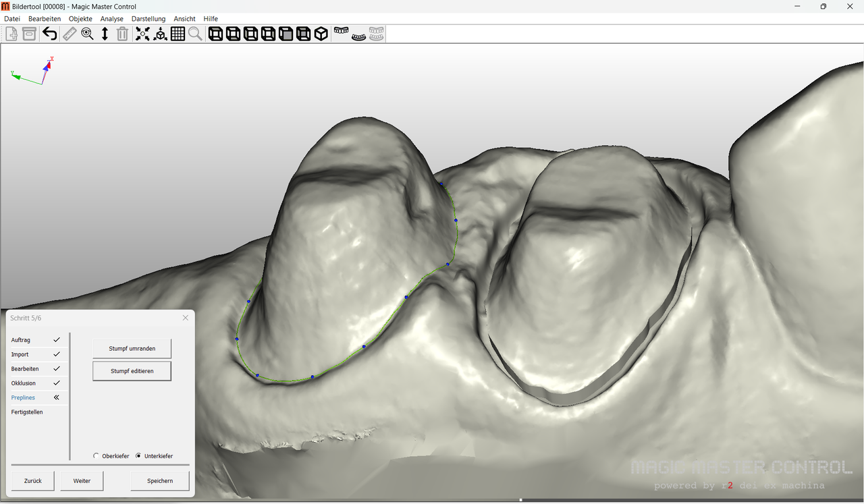Go back with the Zurück button

[x=33, y=481]
